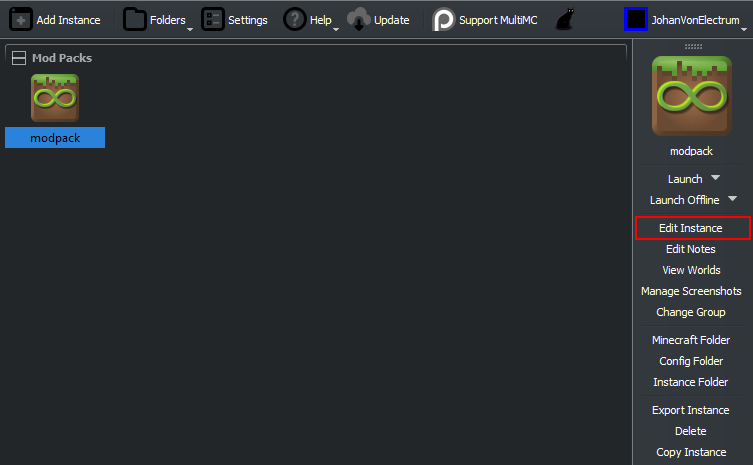Open the account dropdown arrow
The image size is (753, 465).
coord(744,29)
